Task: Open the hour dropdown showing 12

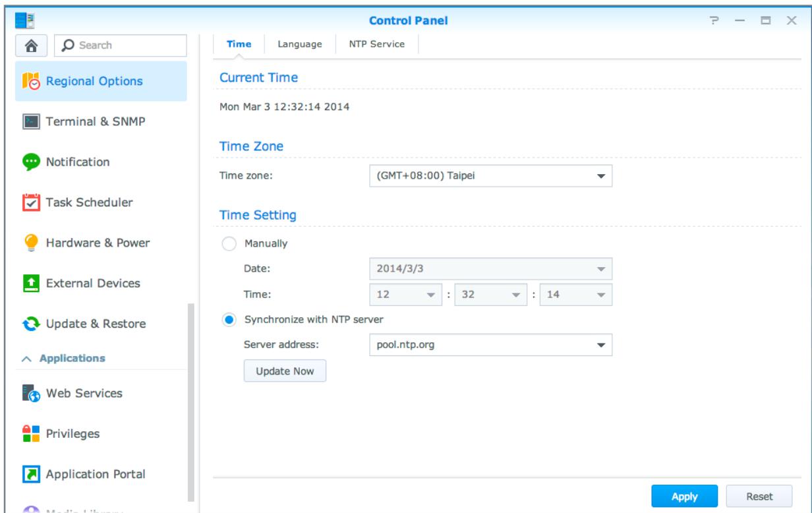Action: point(406,295)
